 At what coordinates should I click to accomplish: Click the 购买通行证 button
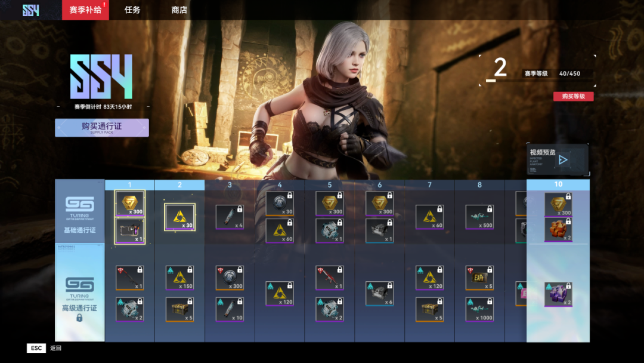(x=102, y=127)
